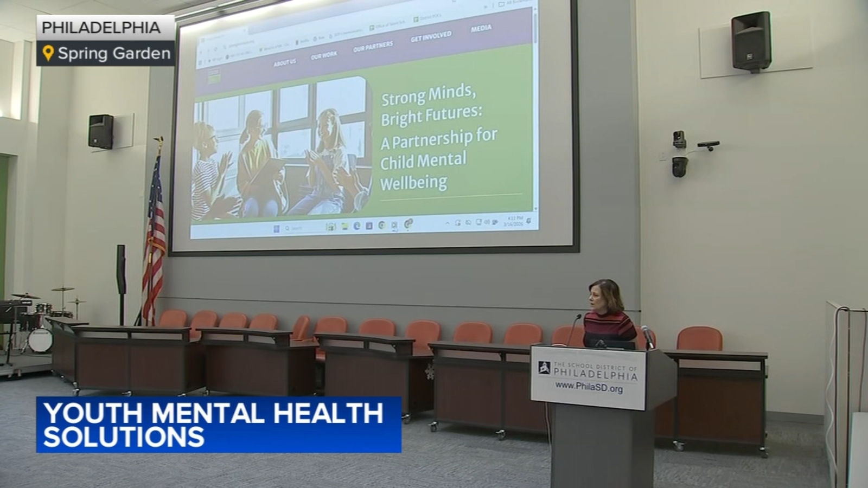Screen dimensions: 868x488
Task: Open the Start menu on the projected taskbar
Action: (x=276, y=227)
